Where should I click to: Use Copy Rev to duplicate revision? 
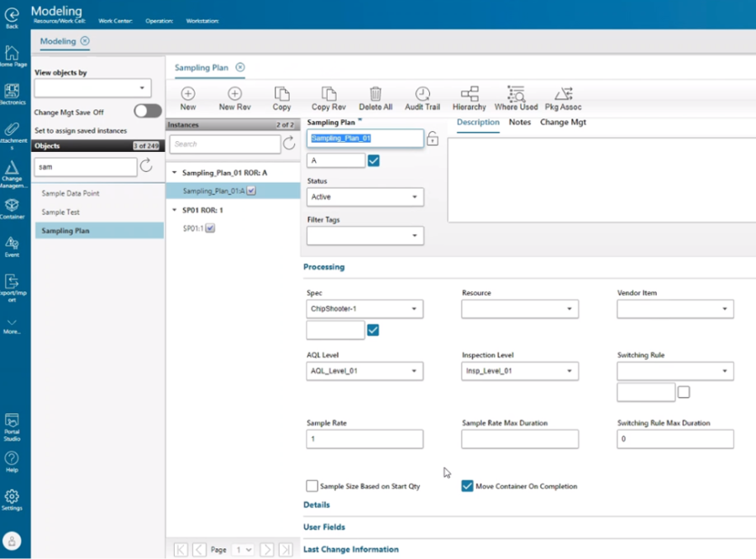pyautogui.click(x=328, y=97)
